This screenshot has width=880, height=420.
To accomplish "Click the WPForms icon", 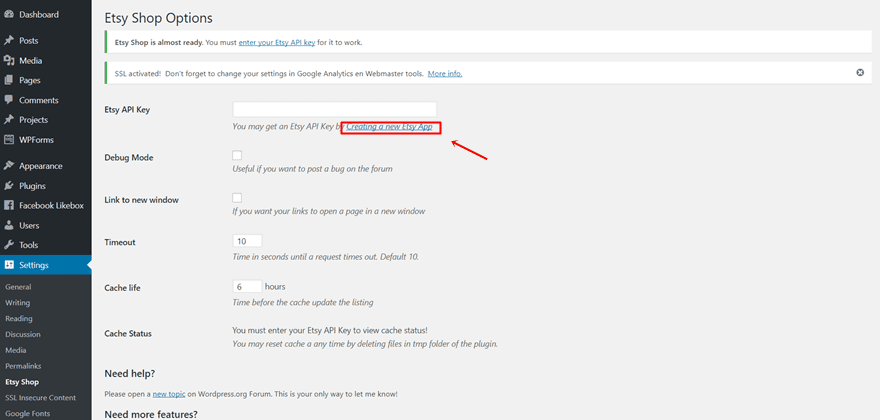I will pyautogui.click(x=8, y=140).
